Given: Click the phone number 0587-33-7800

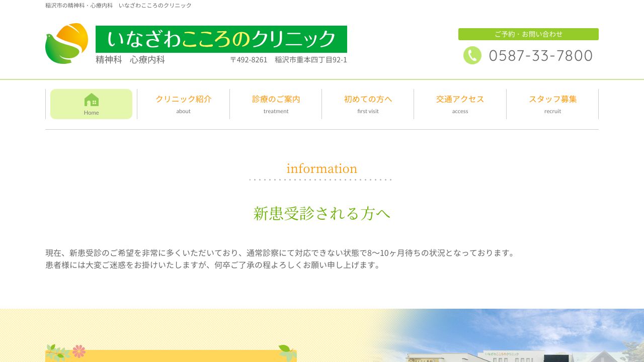Looking at the screenshot, I should coord(540,55).
